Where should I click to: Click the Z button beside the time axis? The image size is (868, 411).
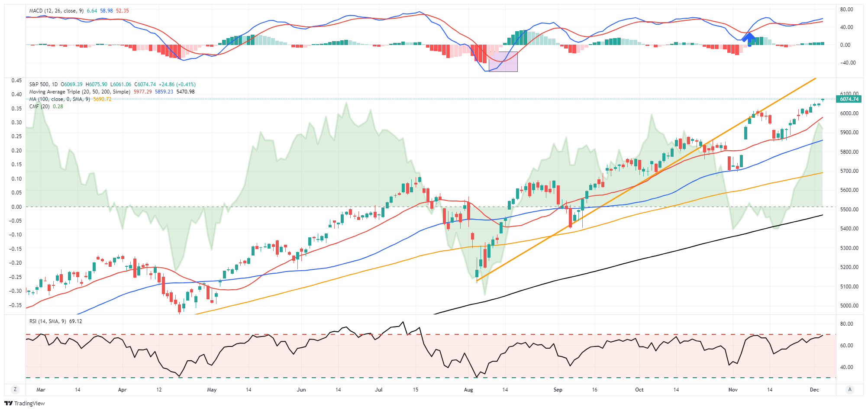click(x=15, y=389)
